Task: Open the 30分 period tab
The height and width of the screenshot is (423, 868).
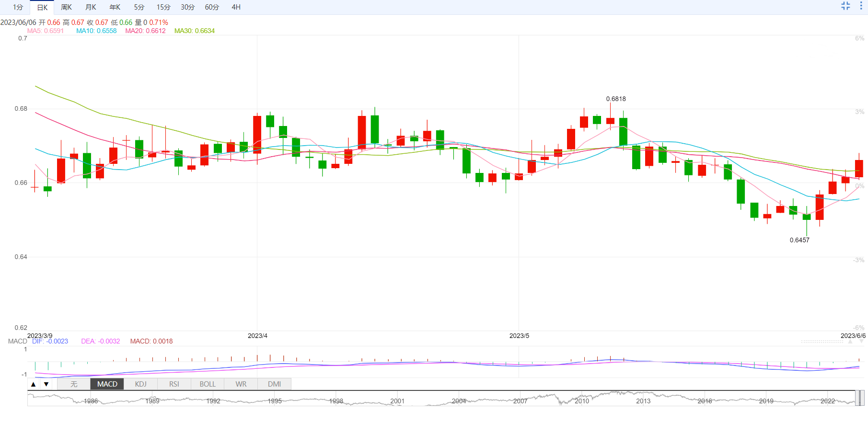Action: [187, 7]
